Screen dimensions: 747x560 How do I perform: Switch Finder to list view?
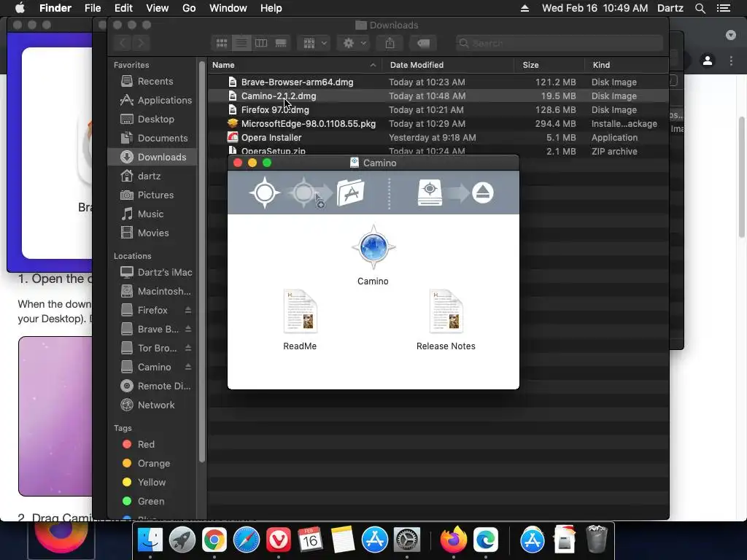tap(241, 43)
